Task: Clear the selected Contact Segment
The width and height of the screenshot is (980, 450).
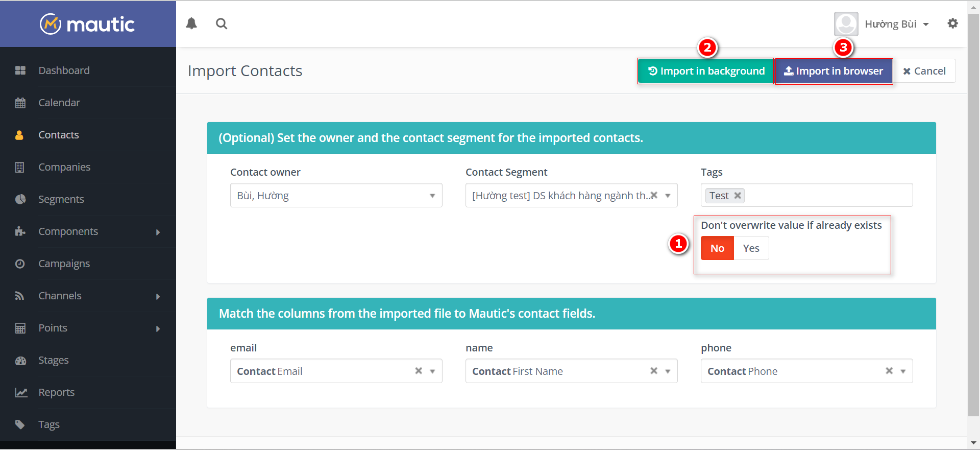Action: [x=654, y=196]
